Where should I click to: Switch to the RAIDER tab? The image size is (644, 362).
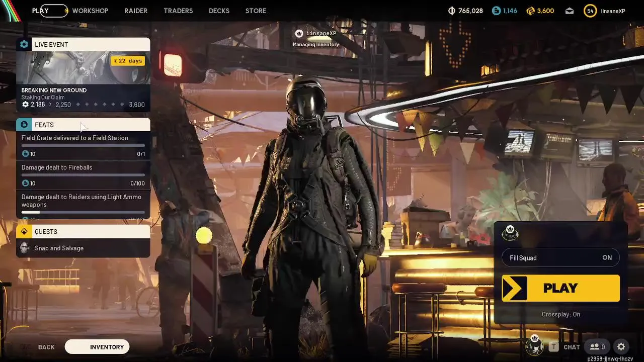point(136,11)
